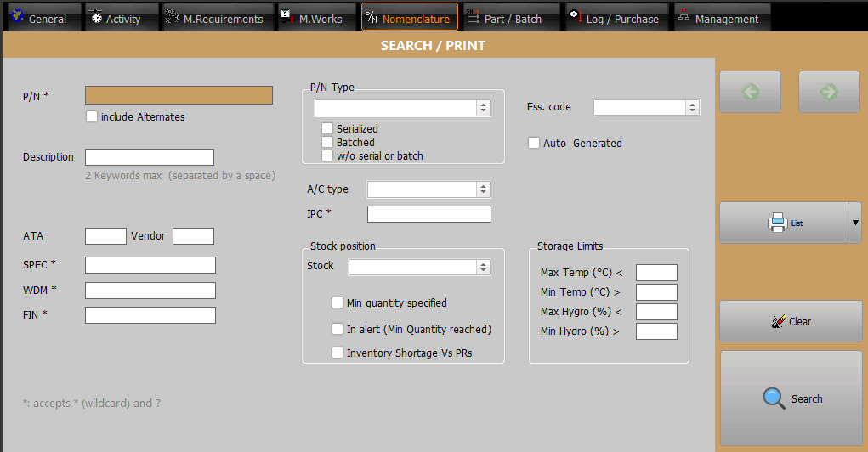Click the eraser icon beside Clear

tap(779, 321)
